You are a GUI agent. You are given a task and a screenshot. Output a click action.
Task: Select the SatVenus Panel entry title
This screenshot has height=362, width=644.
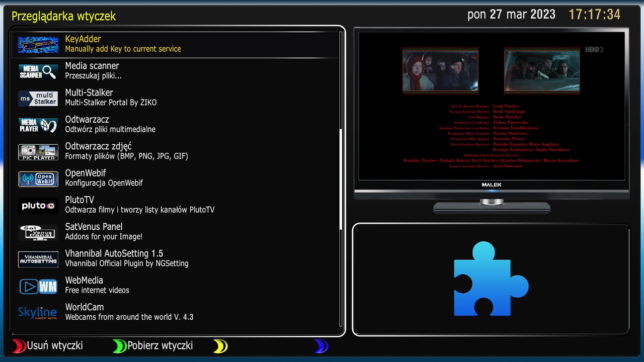[x=94, y=227]
